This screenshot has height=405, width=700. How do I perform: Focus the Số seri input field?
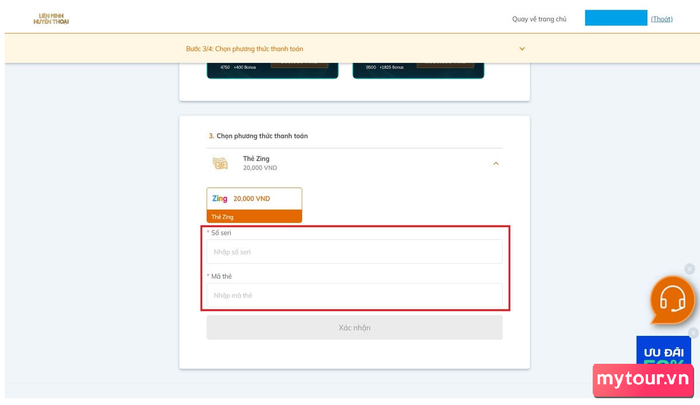point(354,252)
